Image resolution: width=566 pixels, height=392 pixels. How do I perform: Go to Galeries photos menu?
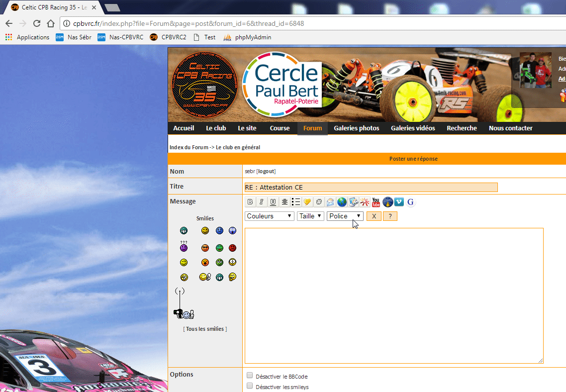(x=356, y=128)
